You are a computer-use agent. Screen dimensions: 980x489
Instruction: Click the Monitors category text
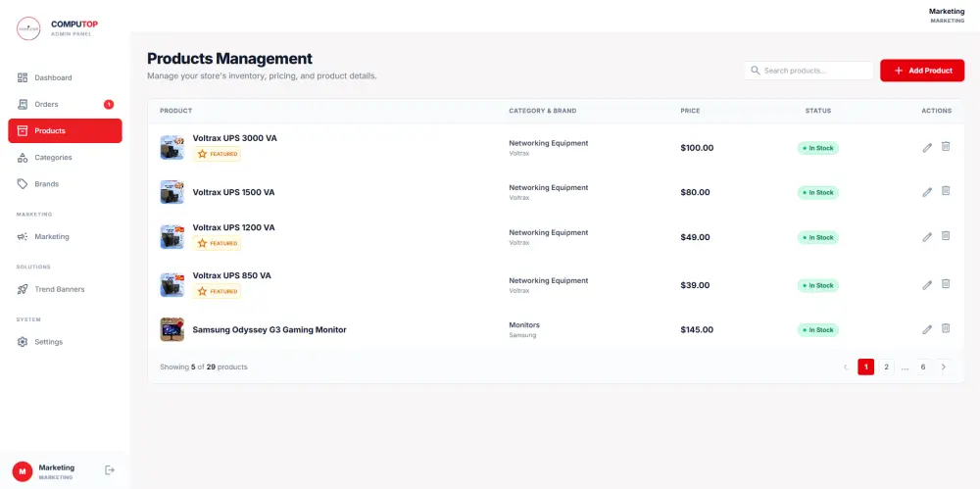coord(524,325)
